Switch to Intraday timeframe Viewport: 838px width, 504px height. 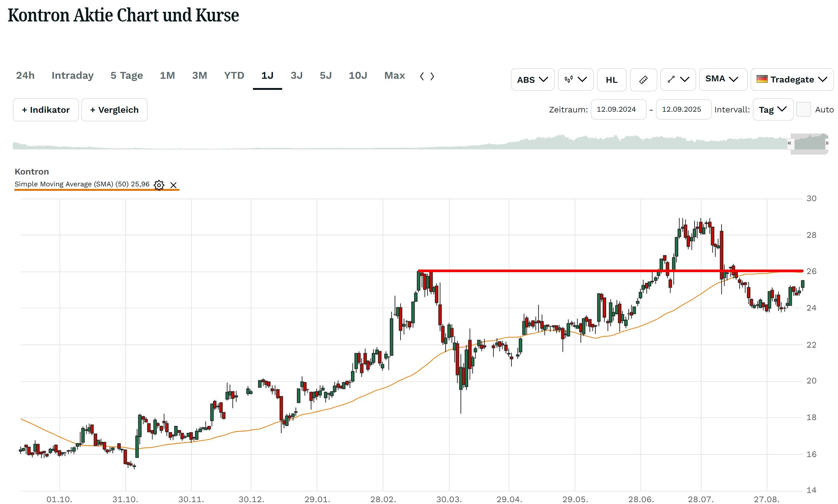[72, 75]
